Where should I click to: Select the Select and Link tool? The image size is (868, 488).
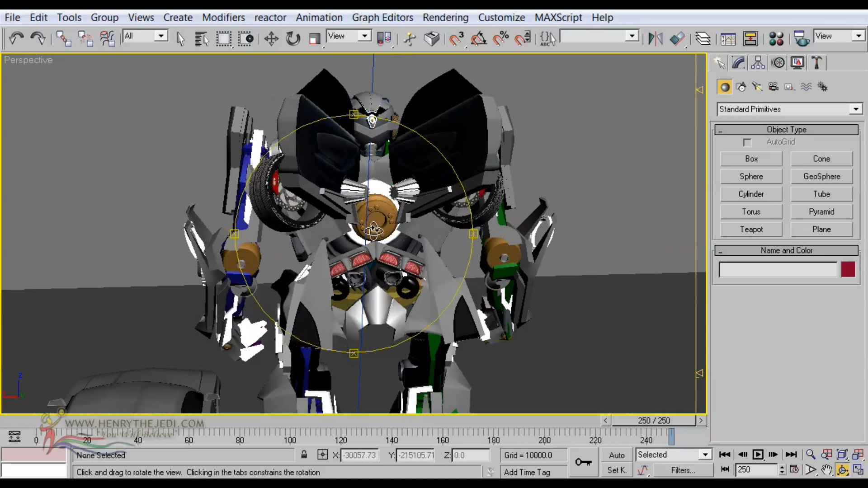click(x=64, y=39)
